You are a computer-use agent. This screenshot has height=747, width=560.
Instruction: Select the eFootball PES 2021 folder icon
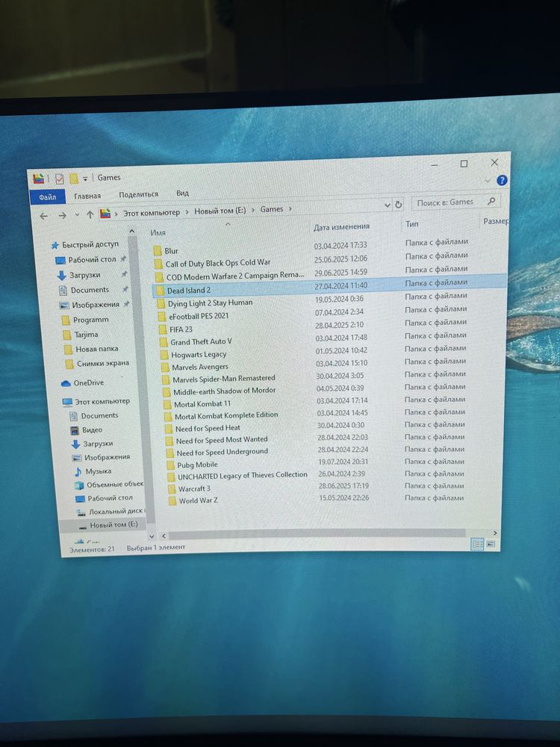click(162, 316)
